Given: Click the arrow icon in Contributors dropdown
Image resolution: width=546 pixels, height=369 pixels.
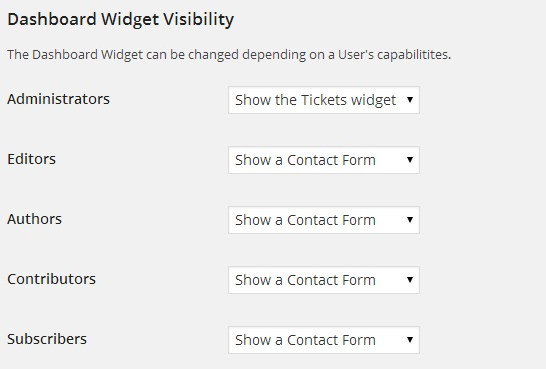Looking at the screenshot, I should pos(410,280).
